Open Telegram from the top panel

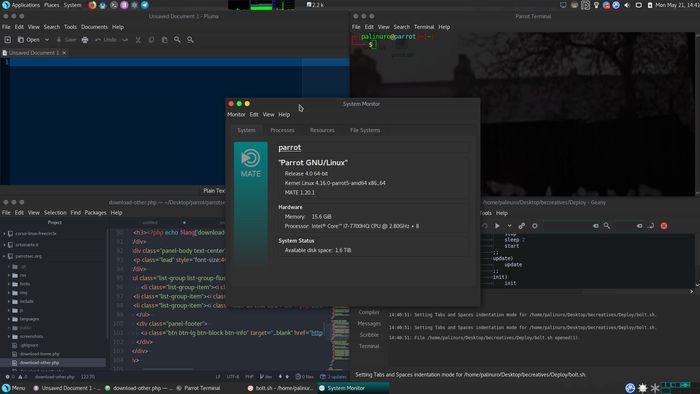(145, 5)
